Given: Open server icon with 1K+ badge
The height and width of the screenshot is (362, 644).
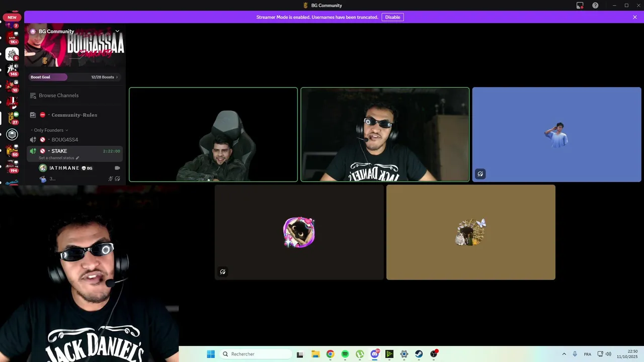Looking at the screenshot, I should [x=13, y=38].
